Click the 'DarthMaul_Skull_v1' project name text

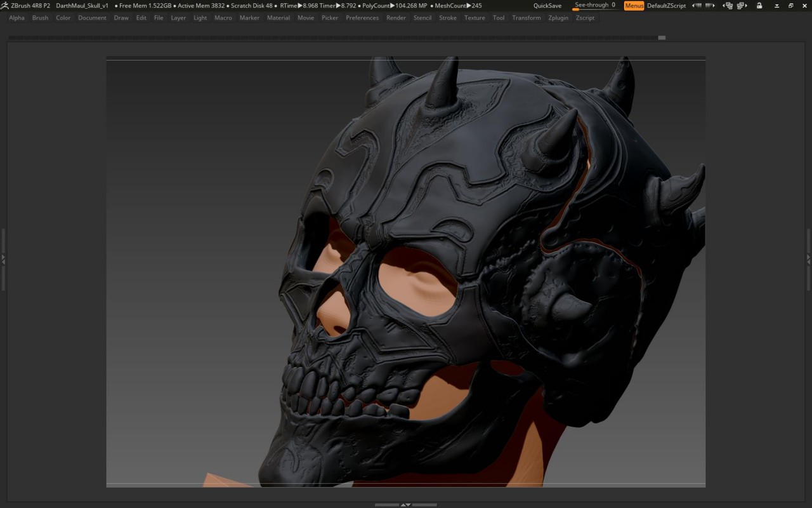tap(82, 6)
